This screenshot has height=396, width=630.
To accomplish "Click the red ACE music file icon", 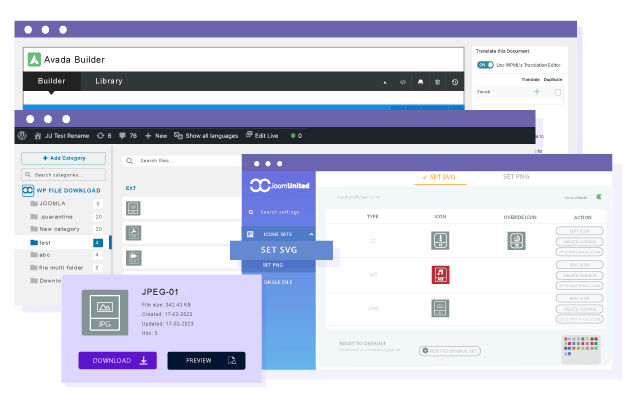I will tap(440, 275).
